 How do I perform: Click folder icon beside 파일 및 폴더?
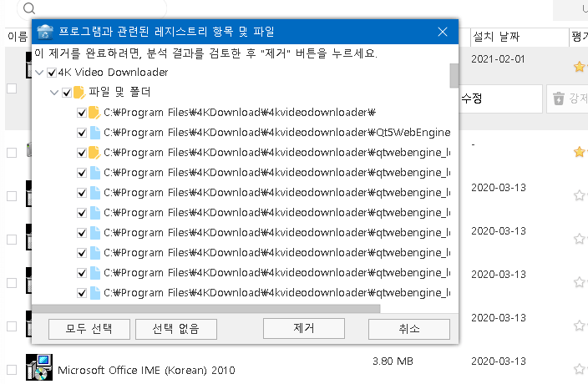pos(79,92)
